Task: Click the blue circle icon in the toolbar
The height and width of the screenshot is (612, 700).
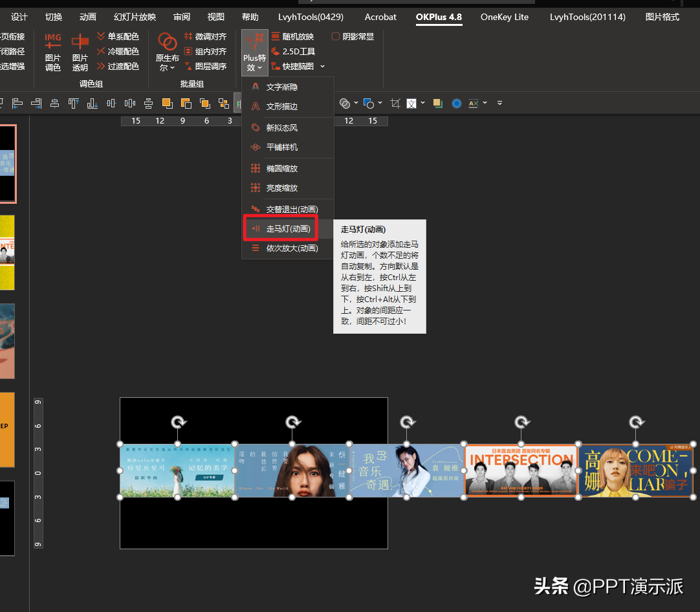Action: (456, 104)
